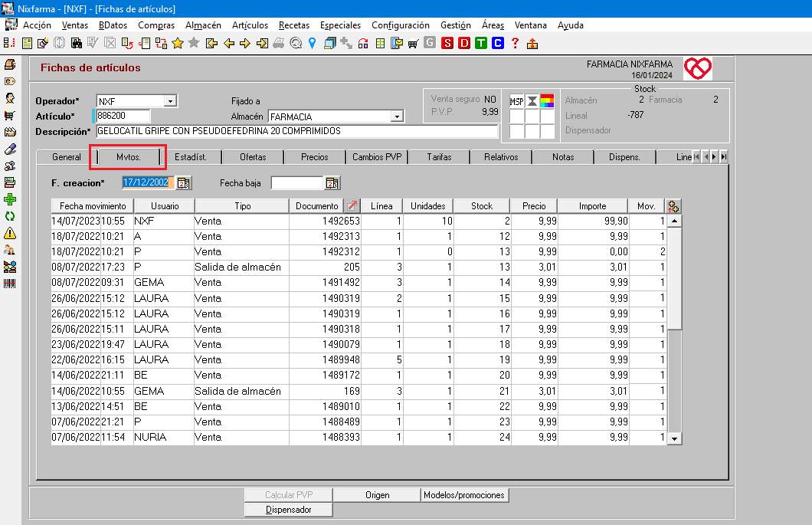
Task: Open the Almacén menu
Action: coord(203,25)
